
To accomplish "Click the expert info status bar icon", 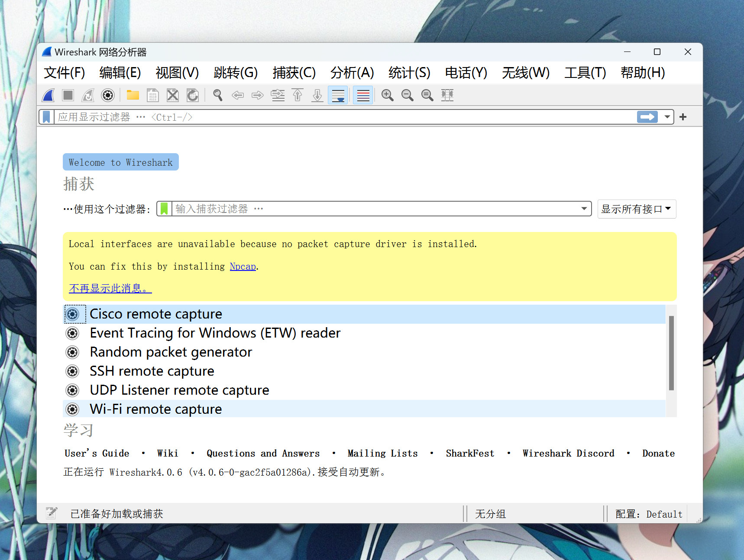I will click(x=52, y=513).
